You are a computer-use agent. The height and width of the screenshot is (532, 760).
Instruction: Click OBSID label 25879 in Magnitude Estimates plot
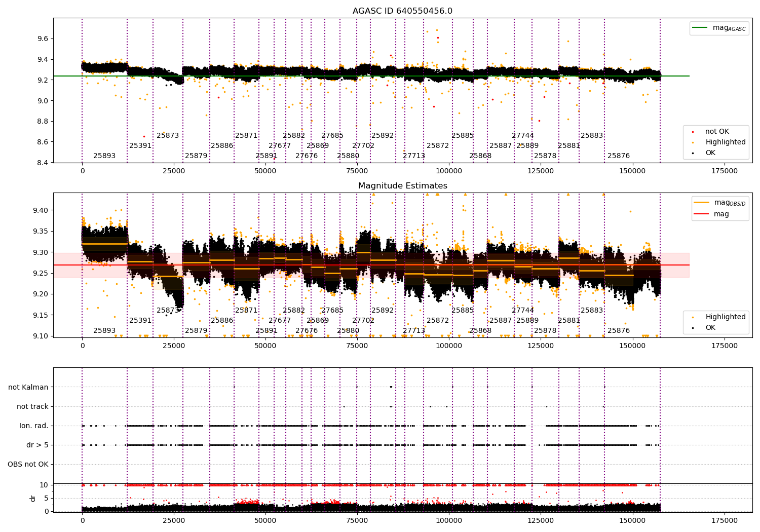pyautogui.click(x=196, y=331)
